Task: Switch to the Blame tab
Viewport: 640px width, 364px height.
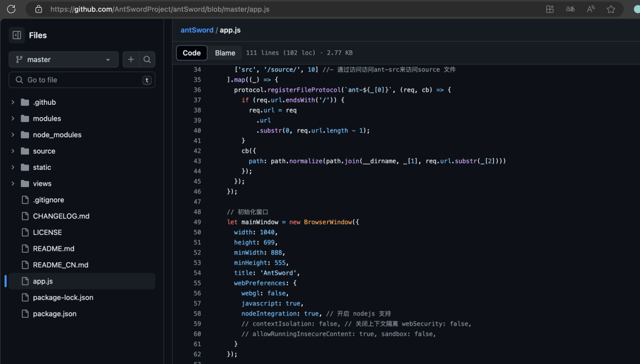Action: click(225, 53)
